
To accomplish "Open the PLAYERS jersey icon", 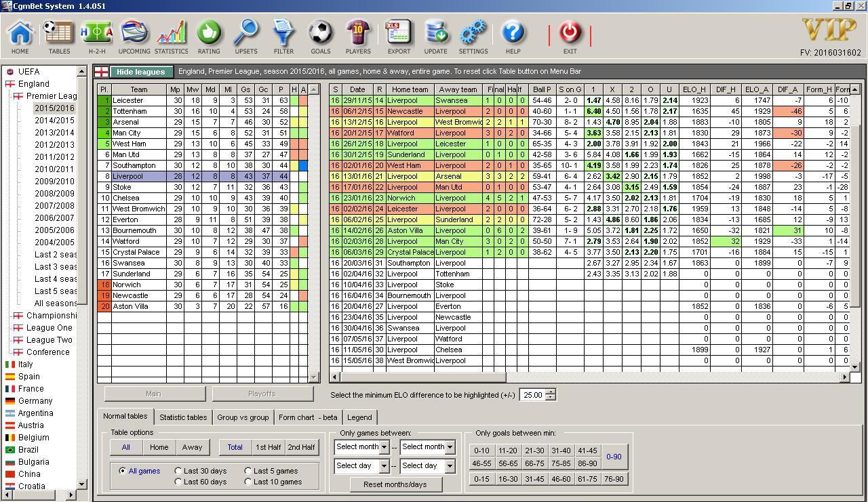I will pyautogui.click(x=358, y=37).
